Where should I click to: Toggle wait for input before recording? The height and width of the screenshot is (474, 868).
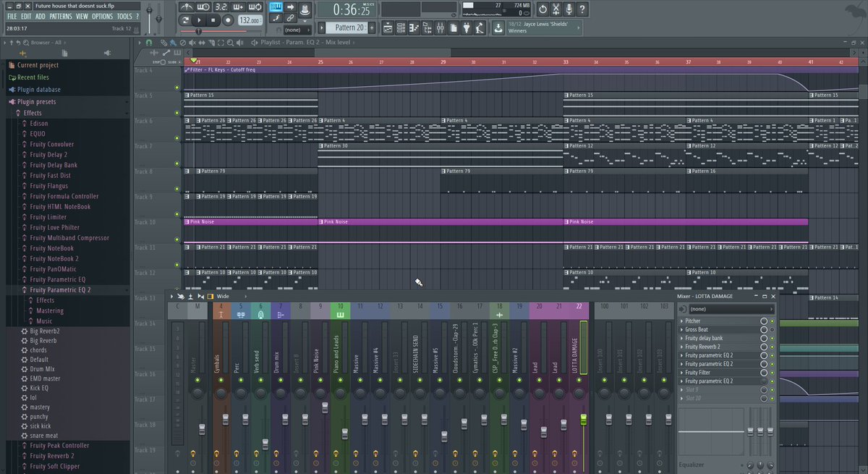(204, 7)
